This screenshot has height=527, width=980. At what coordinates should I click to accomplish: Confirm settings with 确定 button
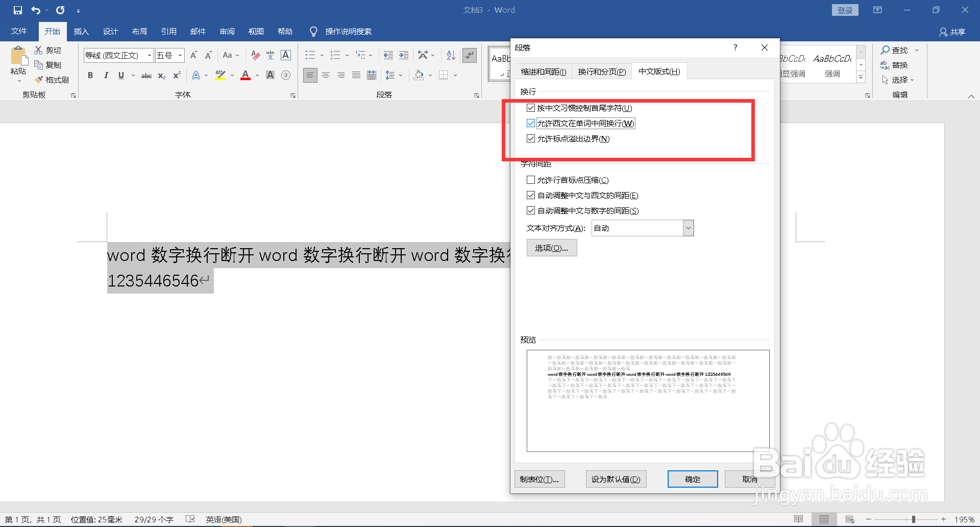[692, 479]
